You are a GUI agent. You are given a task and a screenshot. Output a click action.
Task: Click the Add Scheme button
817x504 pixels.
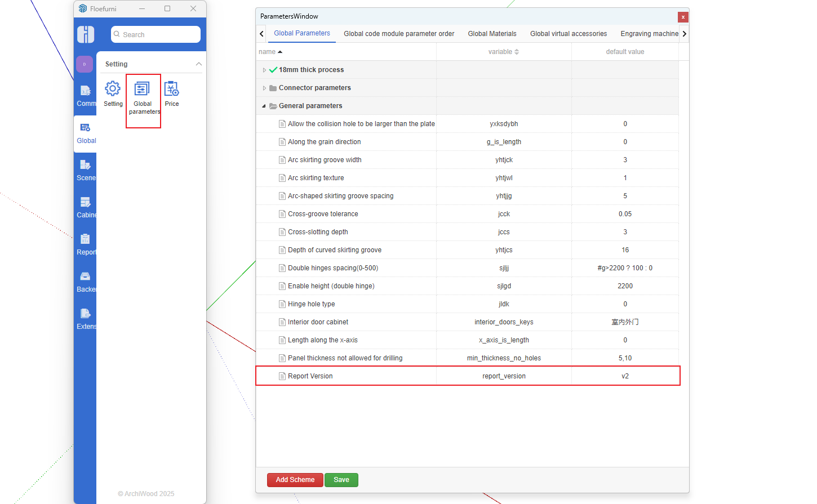coord(295,480)
